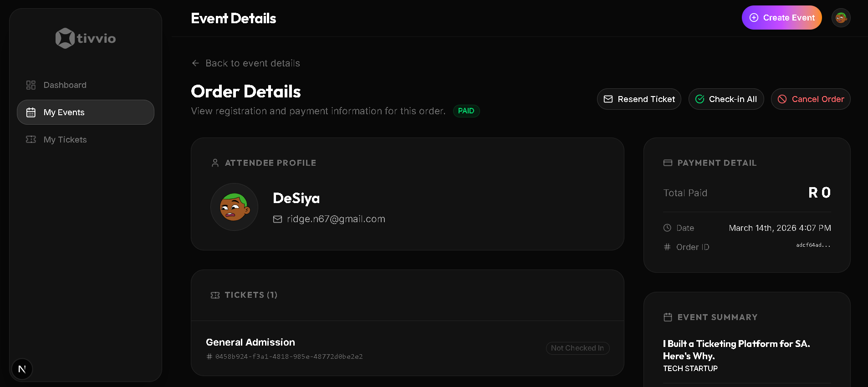Click the My Tickets ticket icon
Image resolution: width=868 pixels, height=387 pixels.
(31, 140)
